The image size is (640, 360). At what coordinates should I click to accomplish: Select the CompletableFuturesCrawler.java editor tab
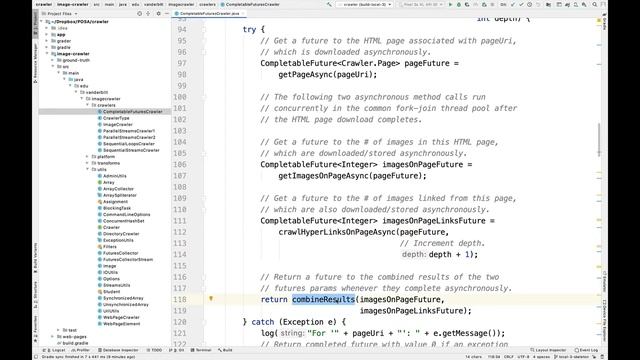pos(209,13)
